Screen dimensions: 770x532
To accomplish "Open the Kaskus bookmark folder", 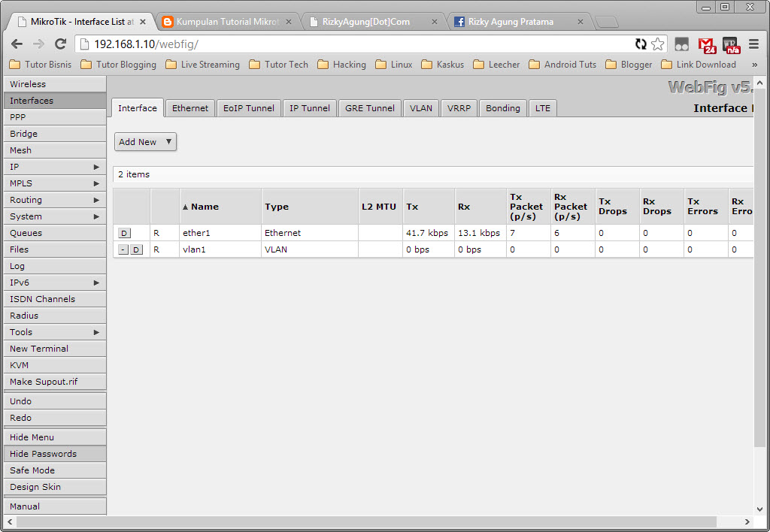I will 442,65.
